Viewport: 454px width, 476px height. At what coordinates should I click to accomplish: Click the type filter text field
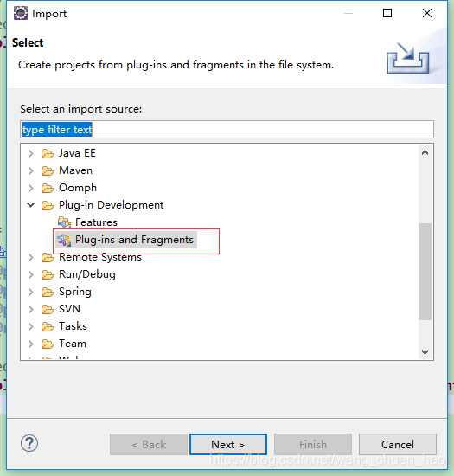click(x=227, y=130)
